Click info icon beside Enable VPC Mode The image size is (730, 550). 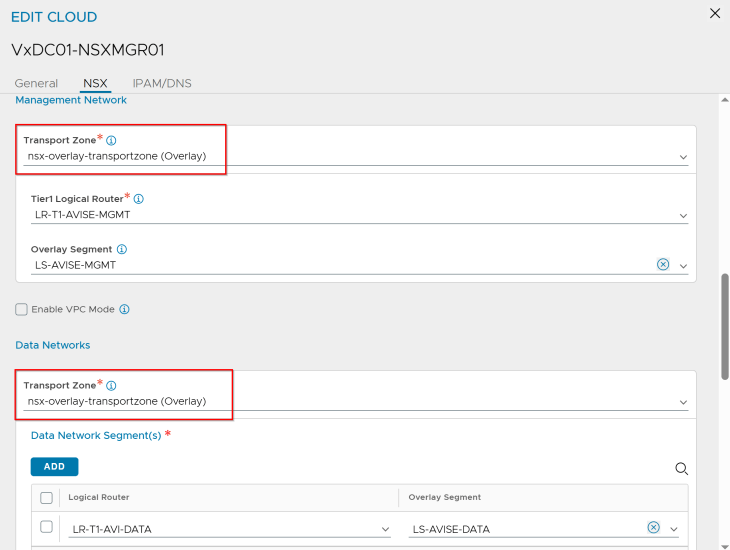click(125, 310)
